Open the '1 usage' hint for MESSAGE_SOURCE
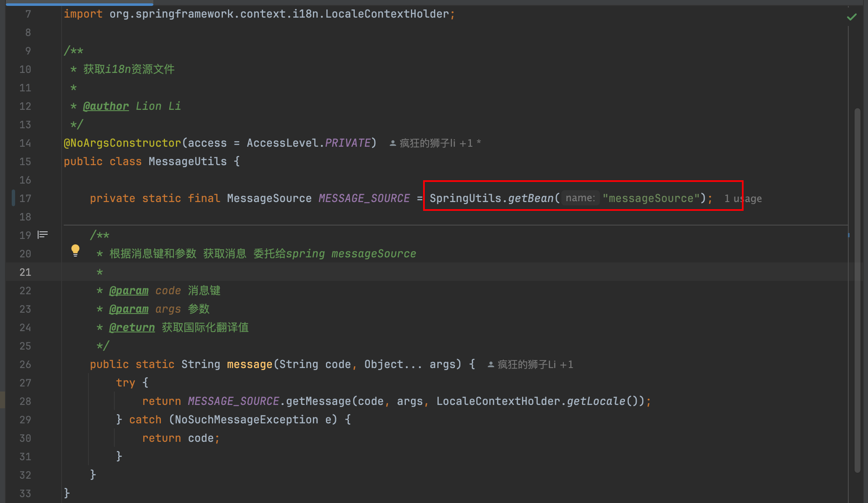 [x=743, y=198]
